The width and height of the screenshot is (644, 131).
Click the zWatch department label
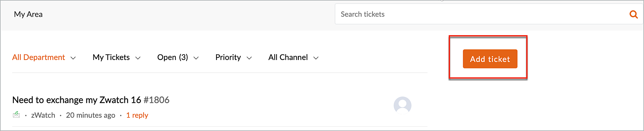43,115
